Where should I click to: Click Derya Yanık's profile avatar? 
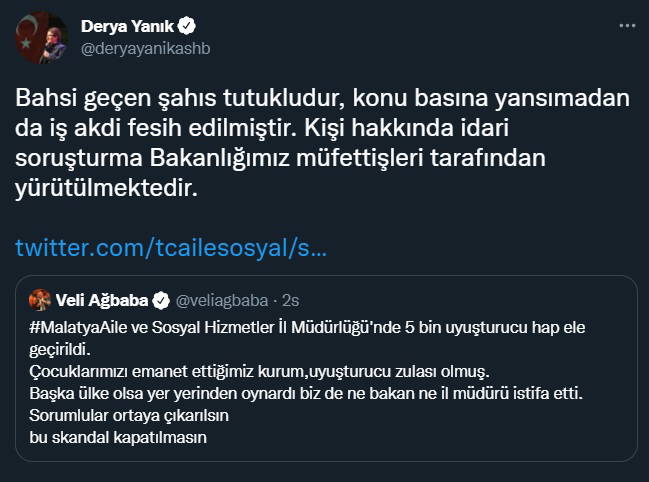point(40,38)
